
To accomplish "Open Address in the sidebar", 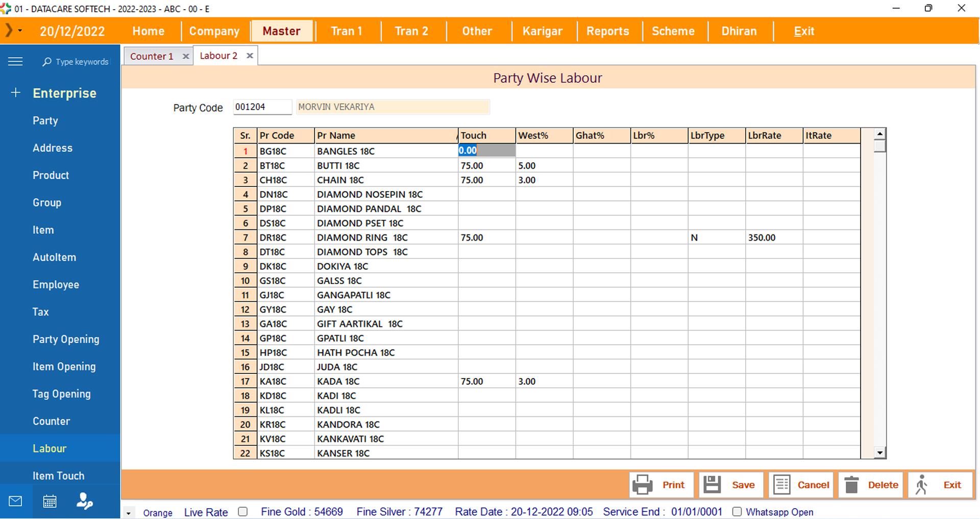I will click(x=53, y=148).
